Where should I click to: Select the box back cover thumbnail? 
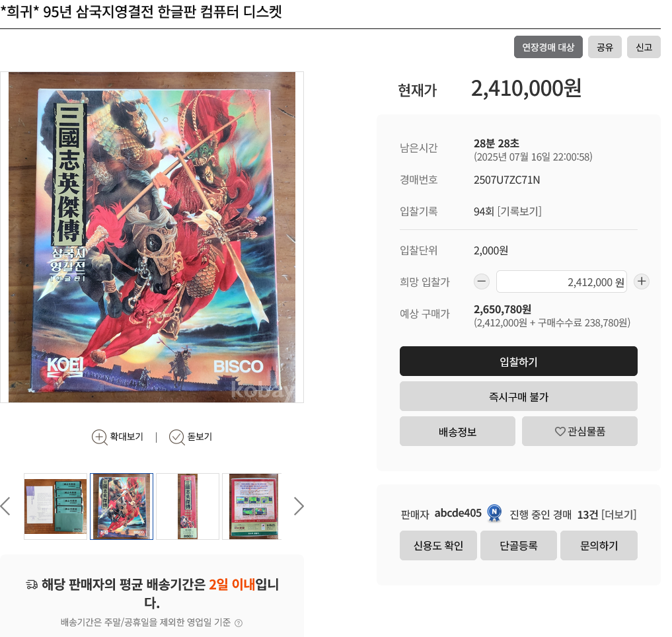pos(253,506)
